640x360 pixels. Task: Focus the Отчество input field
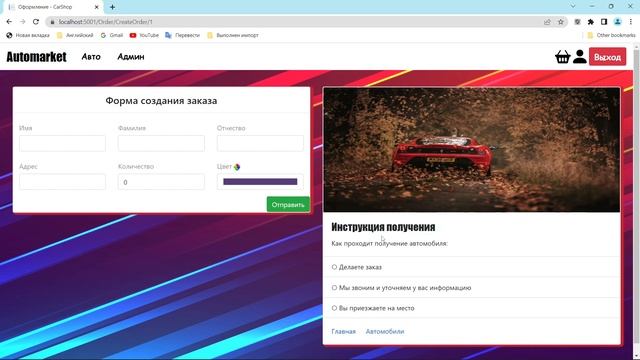260,143
